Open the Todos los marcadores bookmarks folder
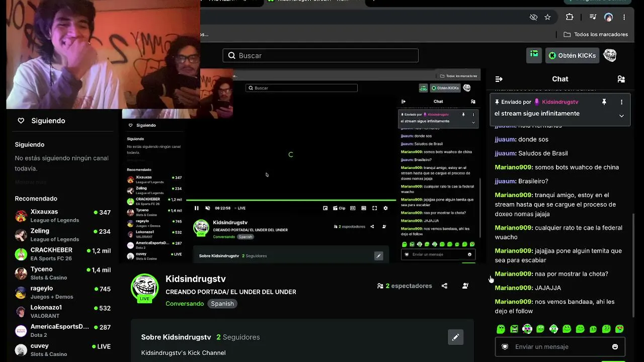644x362 pixels. [596, 34]
